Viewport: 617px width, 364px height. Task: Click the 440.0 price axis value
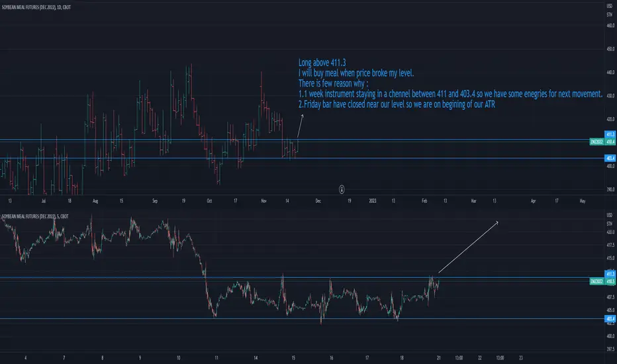[610, 72]
